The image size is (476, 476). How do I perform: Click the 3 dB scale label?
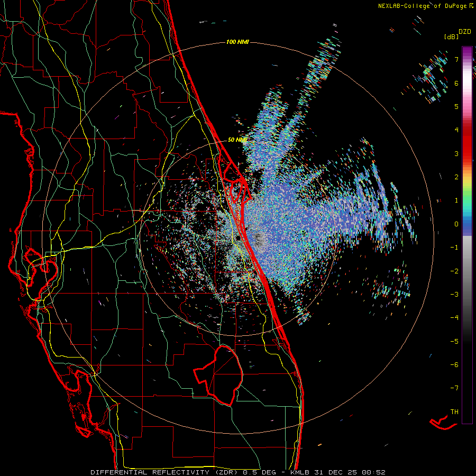(x=456, y=153)
